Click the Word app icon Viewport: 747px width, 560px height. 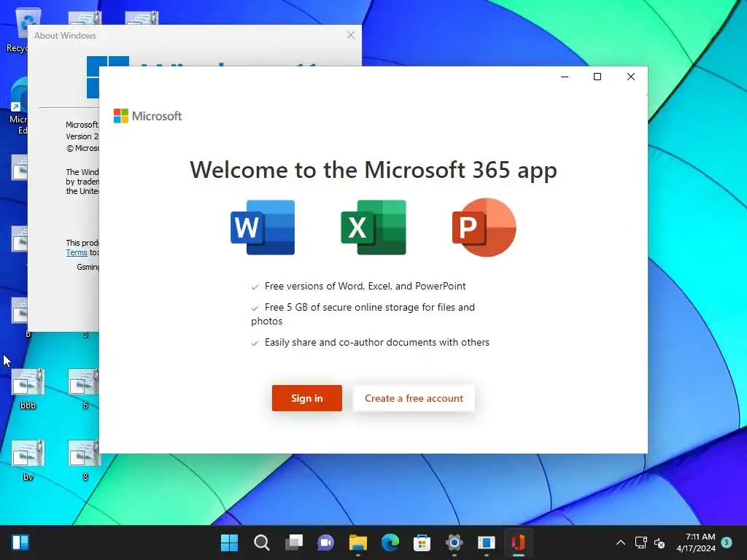pos(263,227)
